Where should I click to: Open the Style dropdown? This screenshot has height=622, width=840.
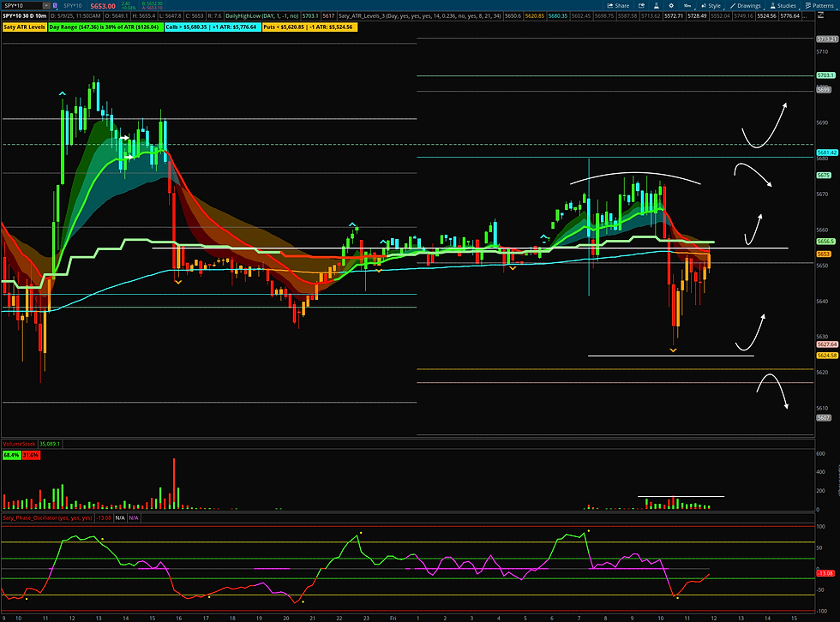[711, 5]
